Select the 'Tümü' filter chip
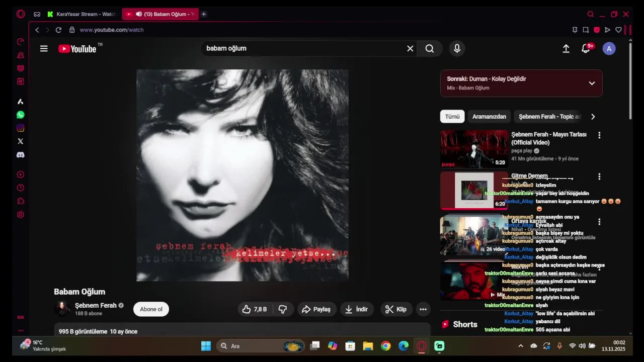Viewport: 644px width, 362px height. pyautogui.click(x=452, y=117)
